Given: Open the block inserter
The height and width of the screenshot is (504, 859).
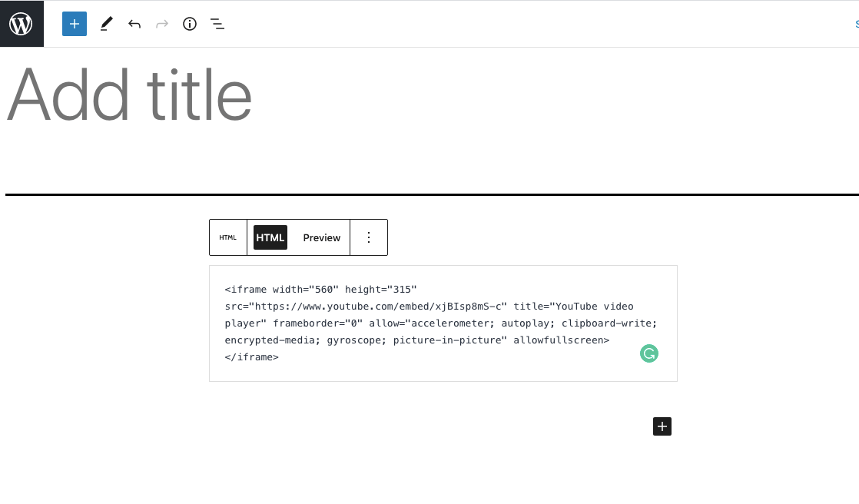Looking at the screenshot, I should (x=74, y=24).
